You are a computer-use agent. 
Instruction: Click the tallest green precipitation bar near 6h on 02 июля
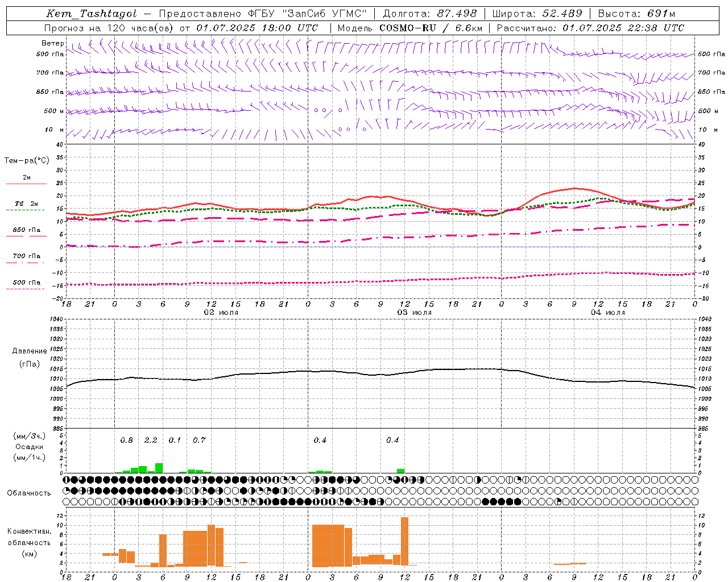coord(159,468)
